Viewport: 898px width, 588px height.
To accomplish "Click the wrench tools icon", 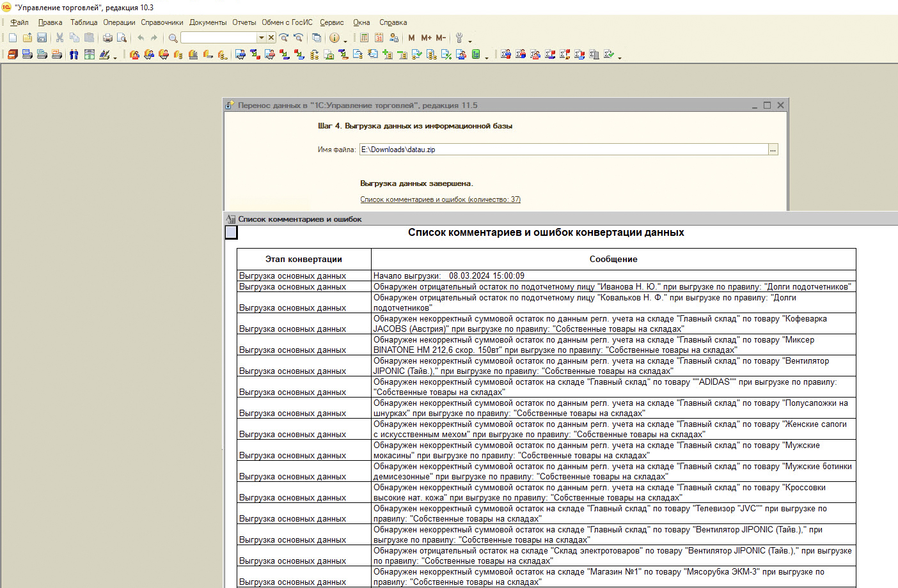I will click(459, 38).
